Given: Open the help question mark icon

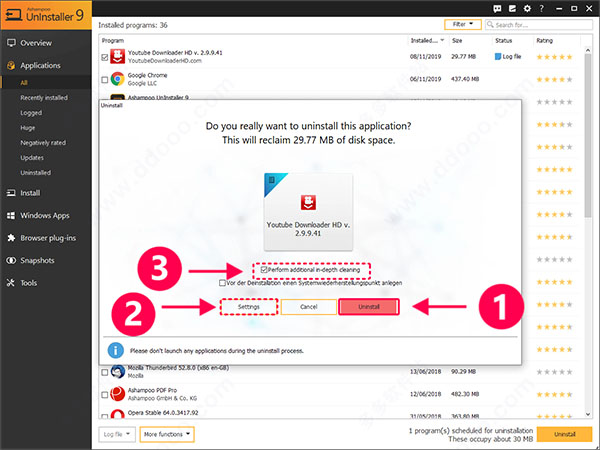Looking at the screenshot, I should pos(541,8).
